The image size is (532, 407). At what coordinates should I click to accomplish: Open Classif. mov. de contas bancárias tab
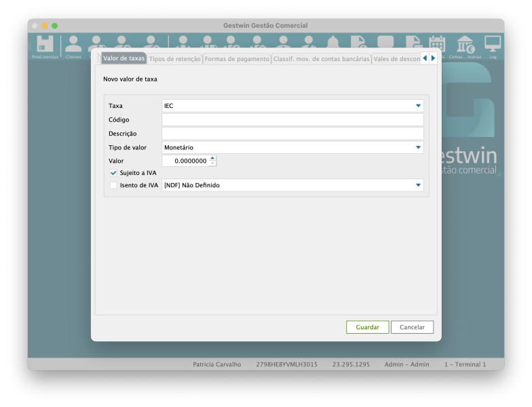click(321, 59)
